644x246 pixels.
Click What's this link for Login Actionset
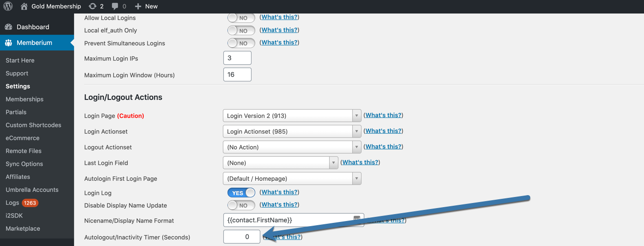pyautogui.click(x=383, y=131)
